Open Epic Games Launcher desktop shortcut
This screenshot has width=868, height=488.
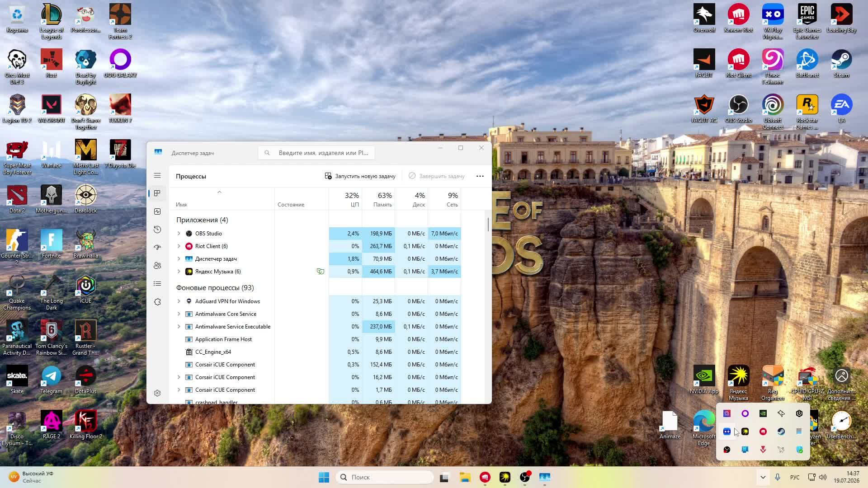[807, 21]
